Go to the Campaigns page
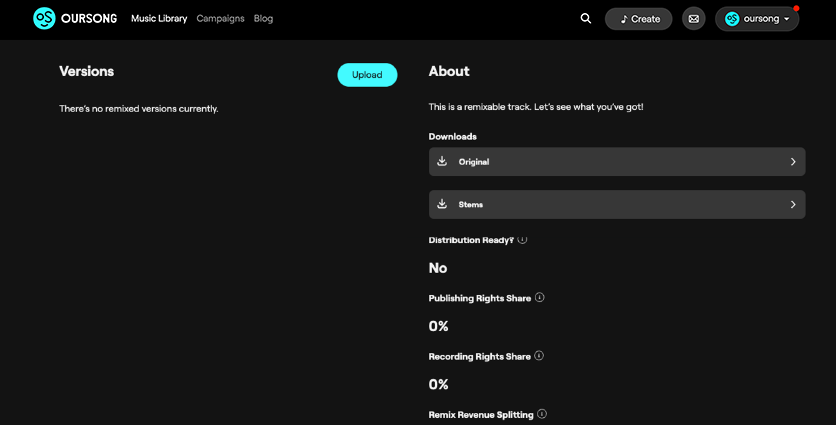 (220, 19)
